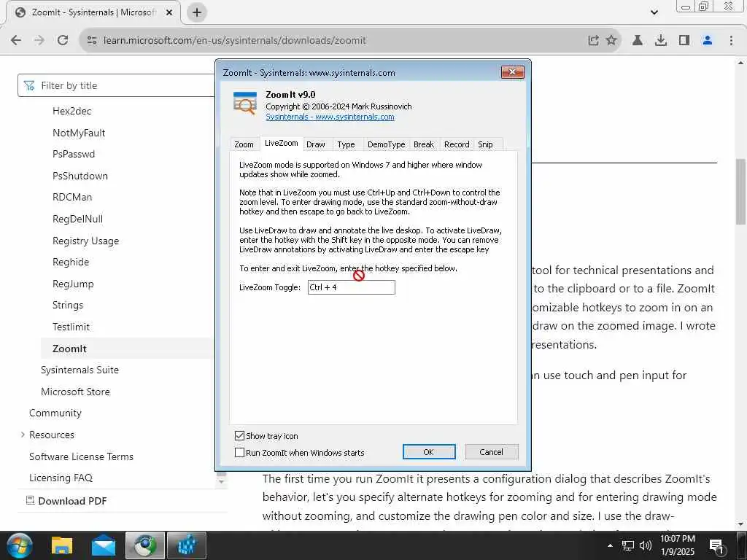Viewport: 747px width, 560px height.
Task: Open the ZoomIt app icon on taskbar
Action: pos(187,545)
